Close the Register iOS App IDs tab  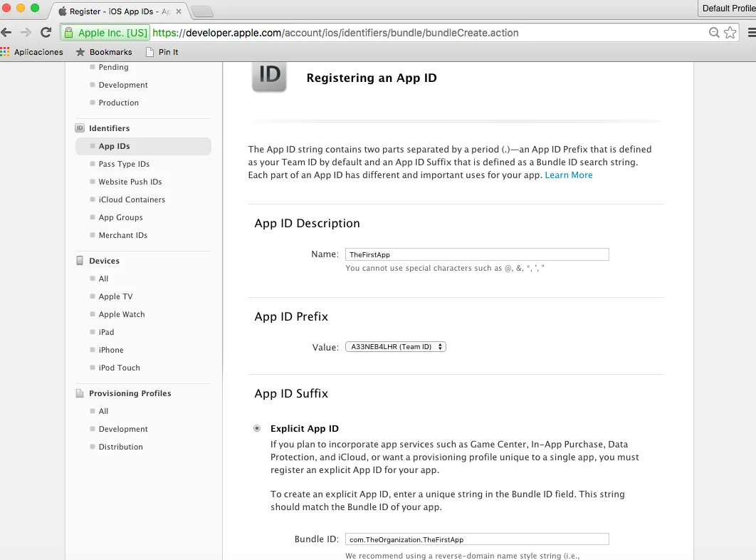tap(179, 11)
